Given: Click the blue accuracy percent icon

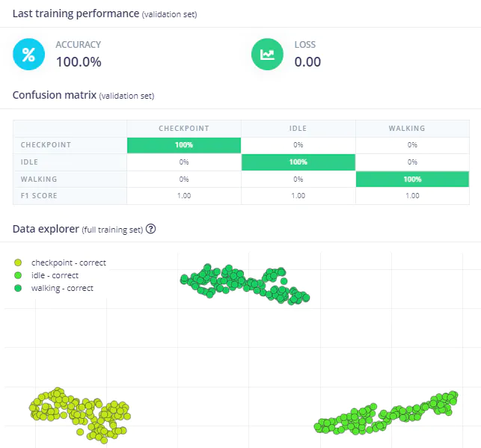Looking at the screenshot, I should pos(28,55).
